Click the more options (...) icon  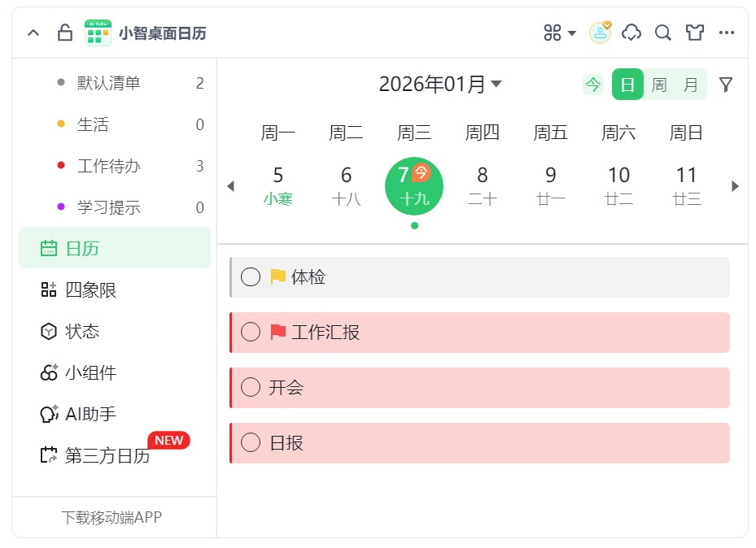pyautogui.click(x=727, y=33)
